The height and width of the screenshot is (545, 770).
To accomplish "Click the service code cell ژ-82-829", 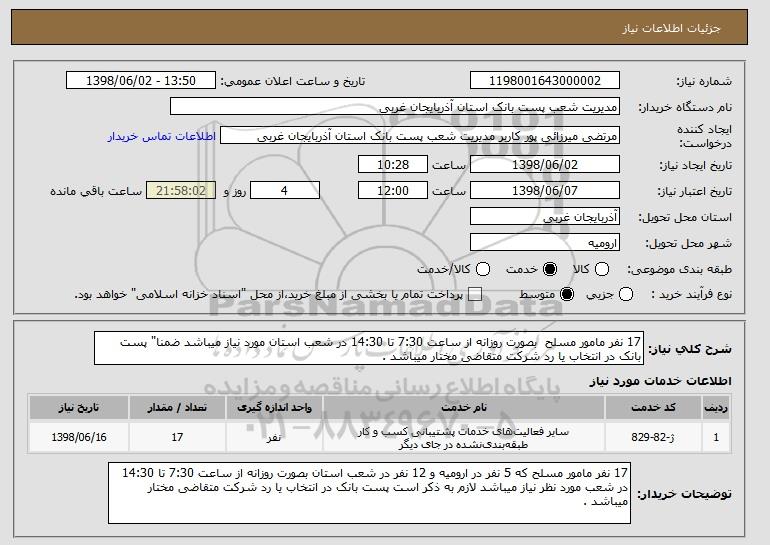I will (x=653, y=437).
